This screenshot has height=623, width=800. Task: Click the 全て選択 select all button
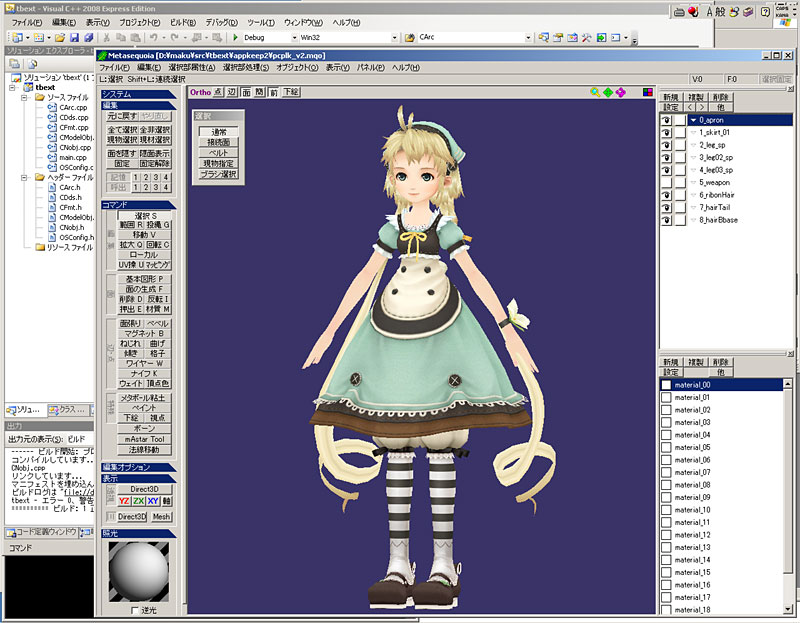point(122,130)
